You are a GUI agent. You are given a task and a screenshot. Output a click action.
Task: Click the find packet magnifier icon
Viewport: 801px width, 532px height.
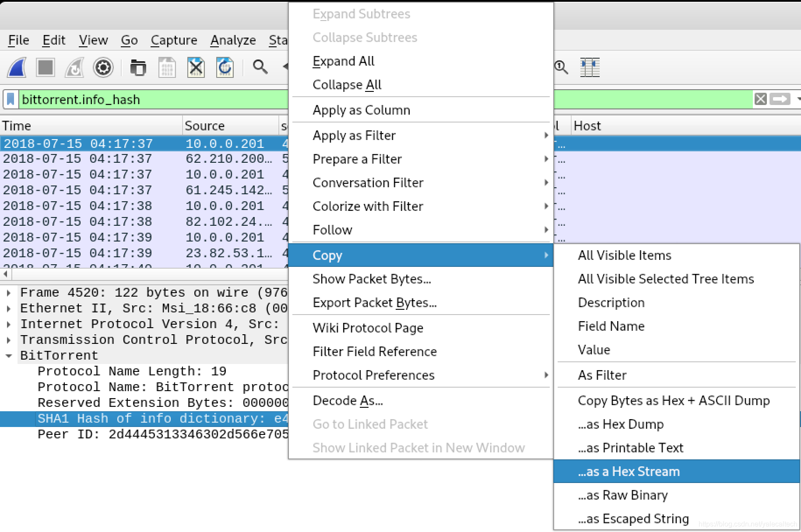(260, 67)
